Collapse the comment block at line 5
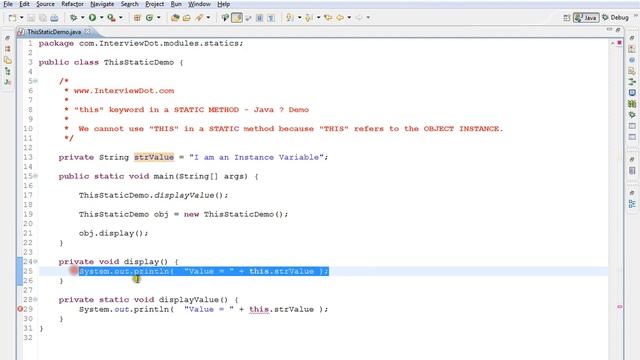 tap(36, 81)
